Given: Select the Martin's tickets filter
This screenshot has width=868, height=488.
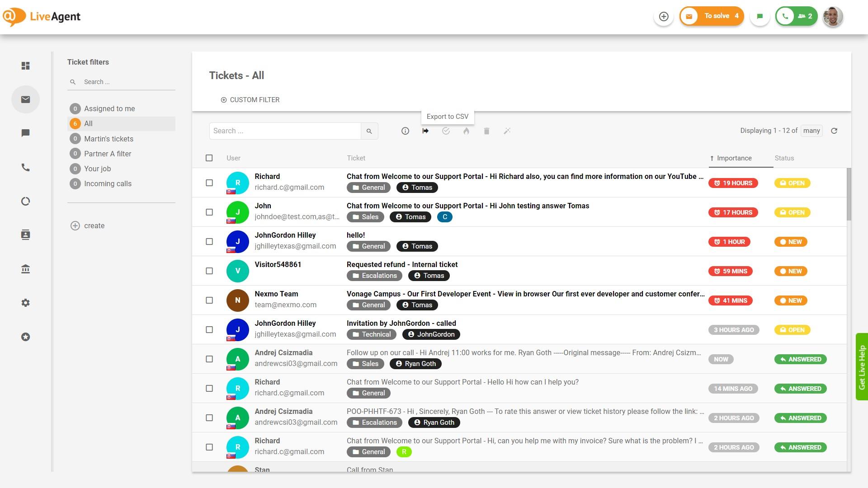Looking at the screenshot, I should 108,139.
